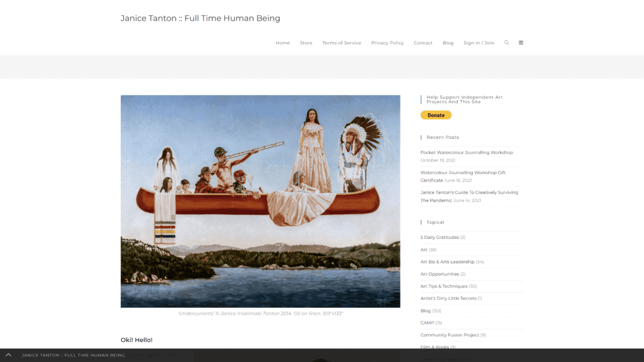Open Watercolour Journalling Workshop Gift Certificate post
This screenshot has height=362, width=644.
click(463, 177)
